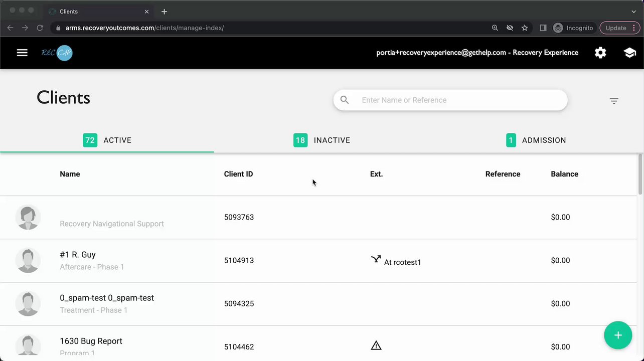Viewport: 644px width, 361px height.
Task: Click the avatar of Recovery Navigational Support client
Action: click(28, 218)
